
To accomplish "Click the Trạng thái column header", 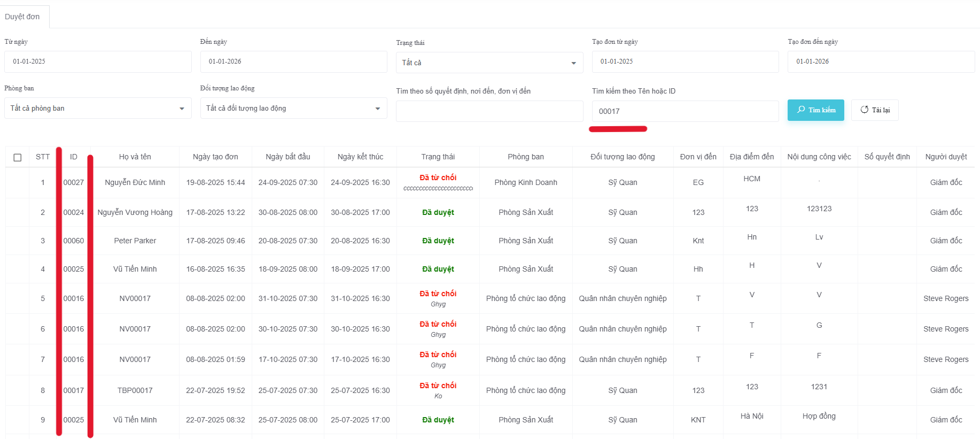I will [438, 157].
